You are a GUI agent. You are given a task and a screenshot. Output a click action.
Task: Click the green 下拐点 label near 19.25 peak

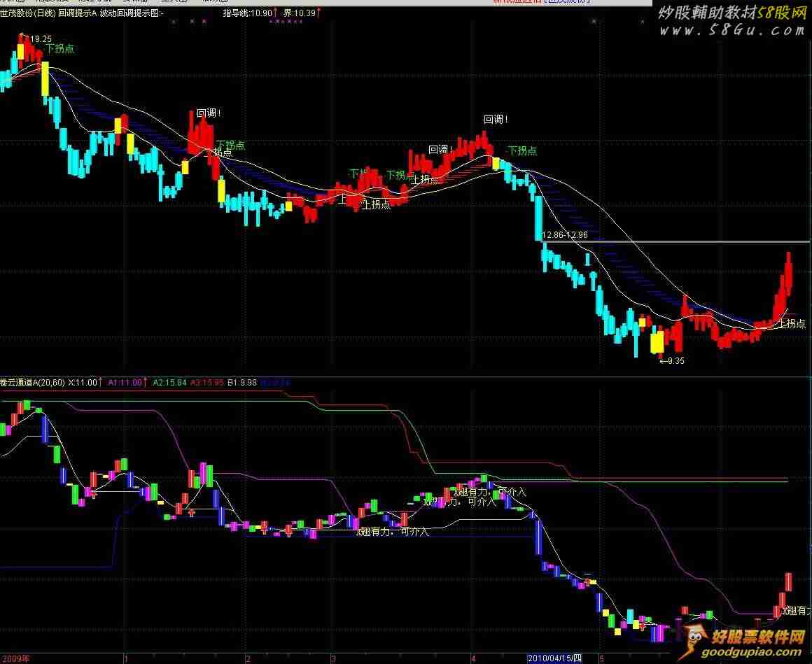61,49
